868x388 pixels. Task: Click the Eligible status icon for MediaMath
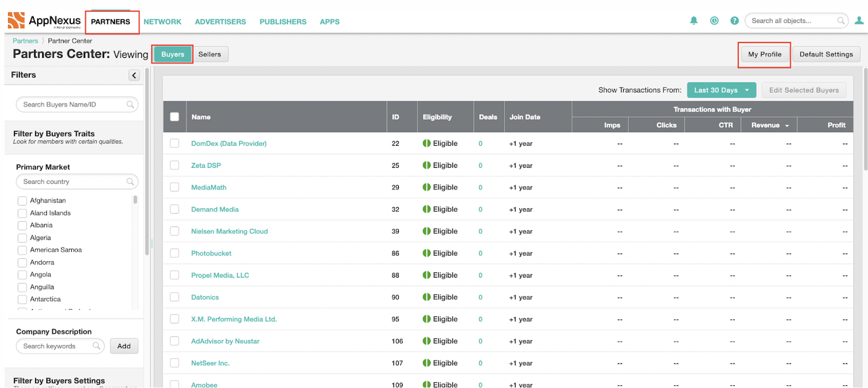pyautogui.click(x=427, y=187)
